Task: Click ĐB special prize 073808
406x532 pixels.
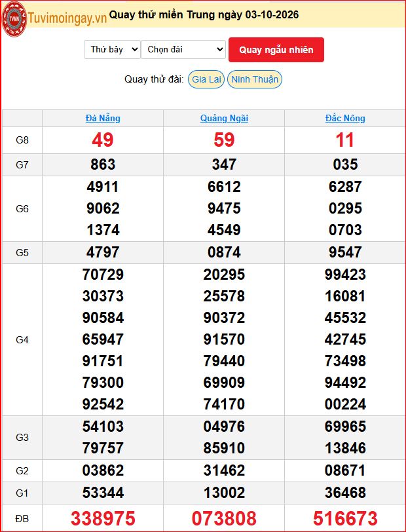Action: tap(224, 518)
